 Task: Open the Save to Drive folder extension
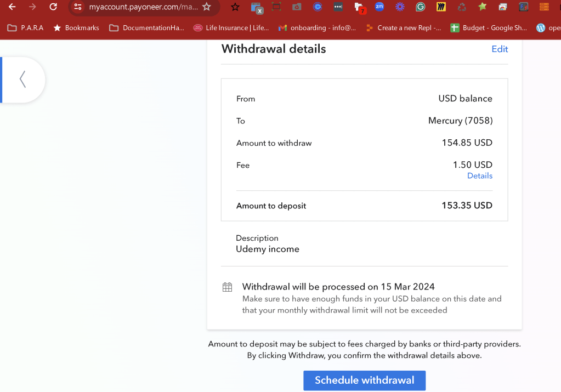click(297, 7)
